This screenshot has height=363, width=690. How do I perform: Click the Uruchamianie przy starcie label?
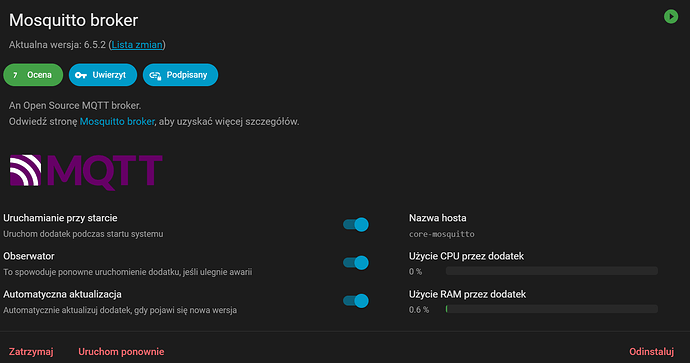point(60,218)
